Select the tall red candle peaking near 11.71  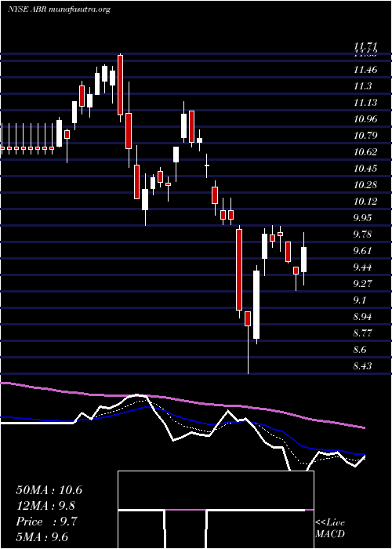120,85
